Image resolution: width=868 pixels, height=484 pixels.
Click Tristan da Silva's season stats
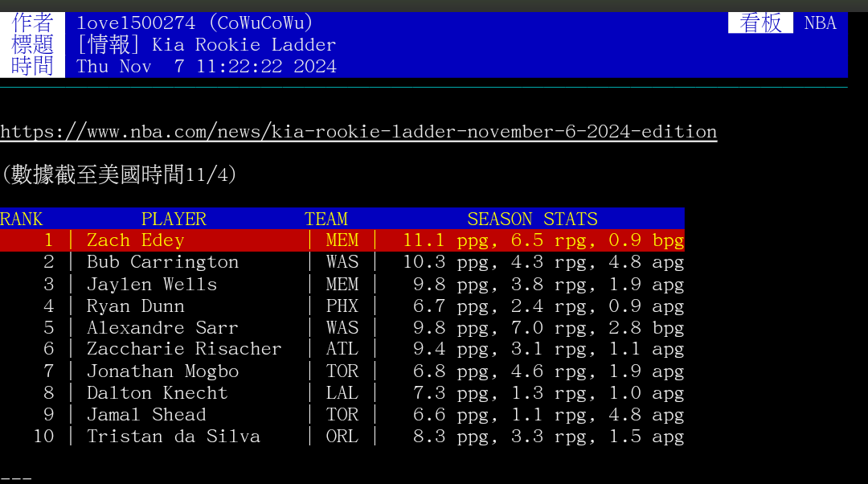[x=543, y=437]
